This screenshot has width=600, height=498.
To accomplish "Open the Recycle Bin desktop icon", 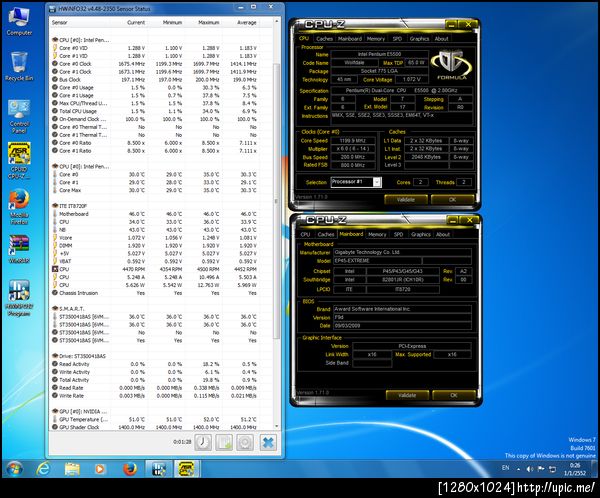I will (x=19, y=67).
